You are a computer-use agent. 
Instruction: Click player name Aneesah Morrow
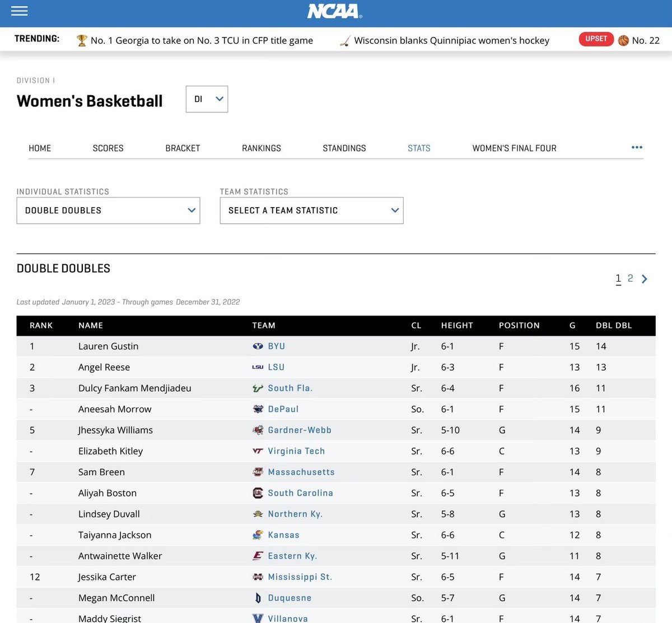point(115,409)
